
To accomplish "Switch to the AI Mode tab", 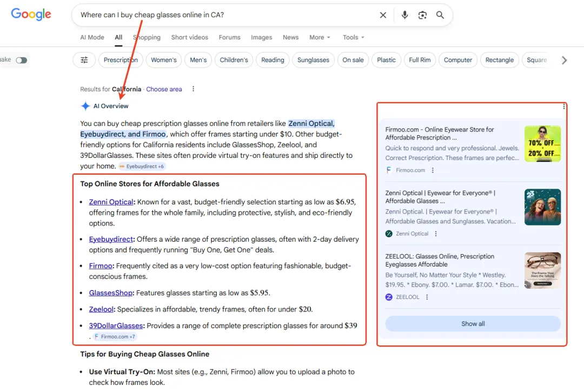I will (x=92, y=37).
